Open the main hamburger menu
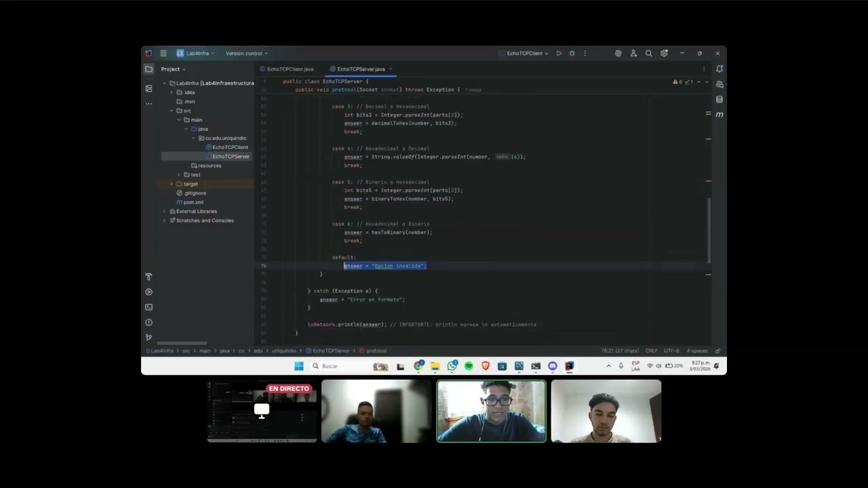868x488 pixels. (163, 54)
